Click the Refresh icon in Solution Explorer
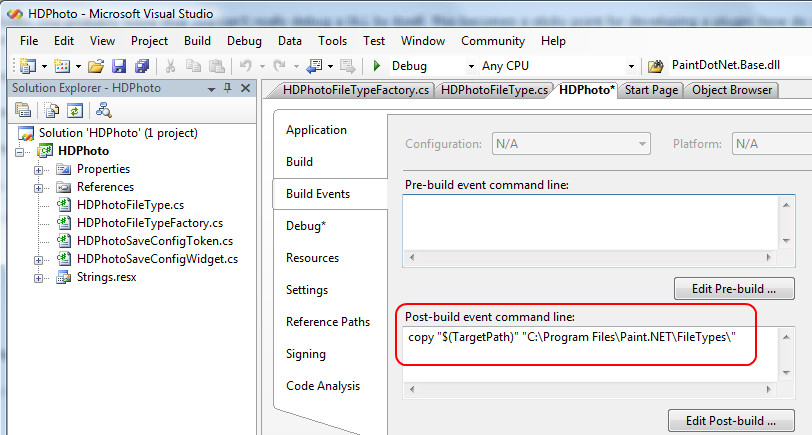 pos(75,110)
